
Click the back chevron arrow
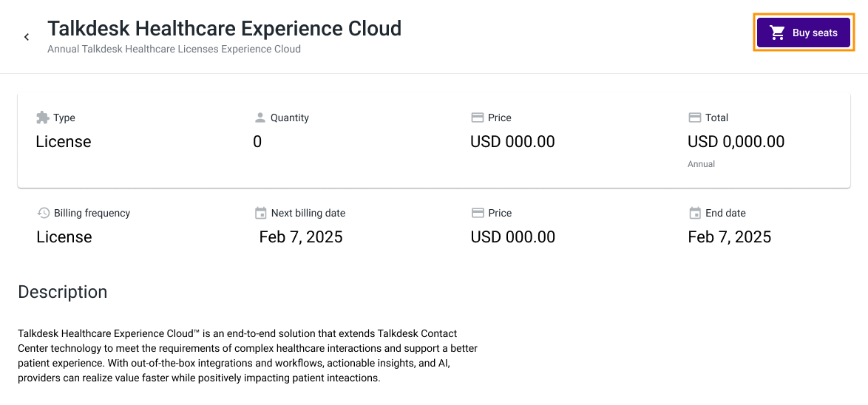(x=26, y=37)
